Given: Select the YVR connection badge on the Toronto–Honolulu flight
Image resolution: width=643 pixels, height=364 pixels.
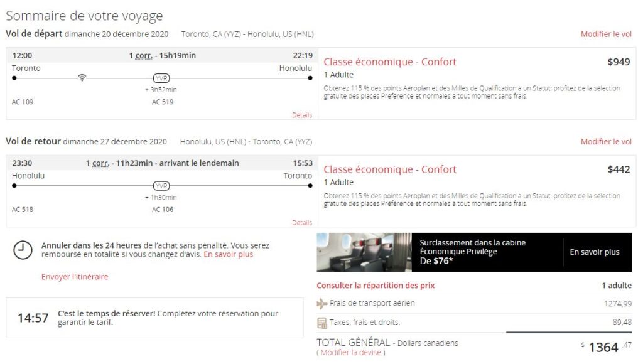Looking at the screenshot, I should tap(162, 78).
